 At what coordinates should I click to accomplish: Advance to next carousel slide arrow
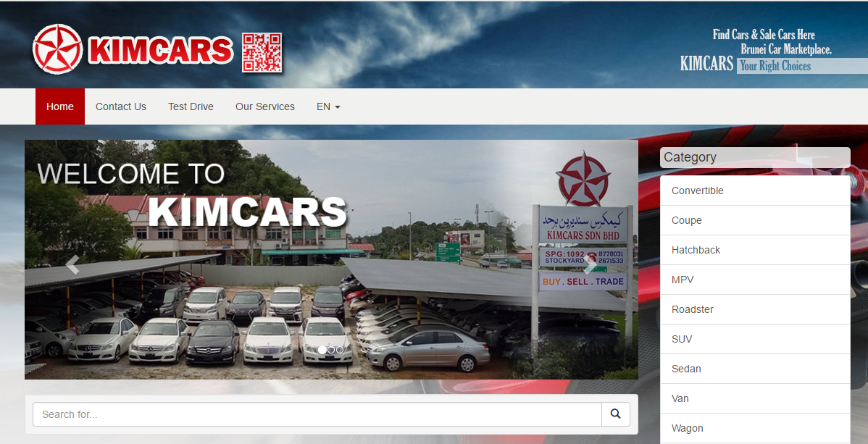click(591, 264)
